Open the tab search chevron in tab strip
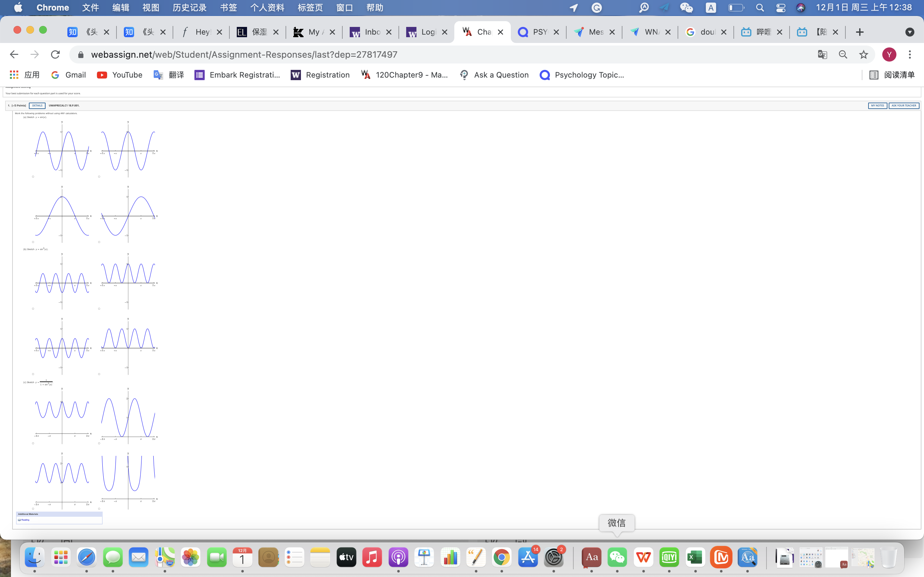The image size is (924, 577). tap(910, 32)
